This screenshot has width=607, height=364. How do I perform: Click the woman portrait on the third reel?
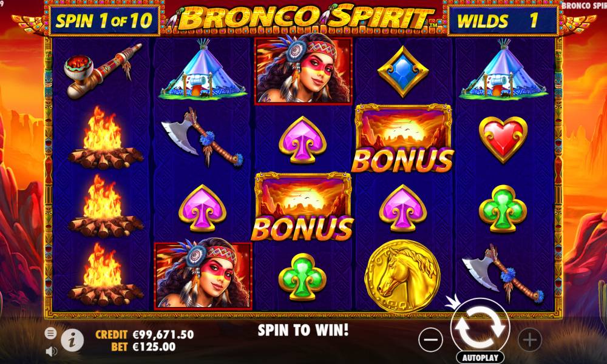[x=303, y=71]
